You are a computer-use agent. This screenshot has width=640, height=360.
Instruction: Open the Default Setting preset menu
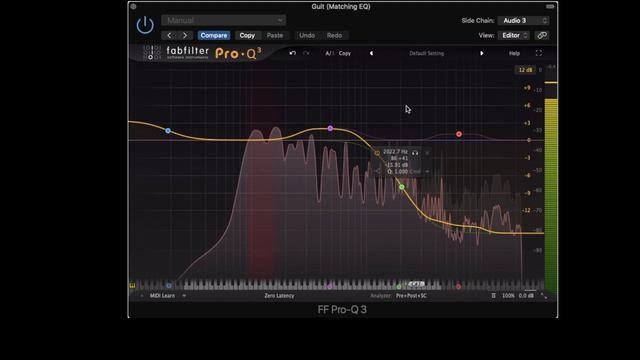(426, 53)
